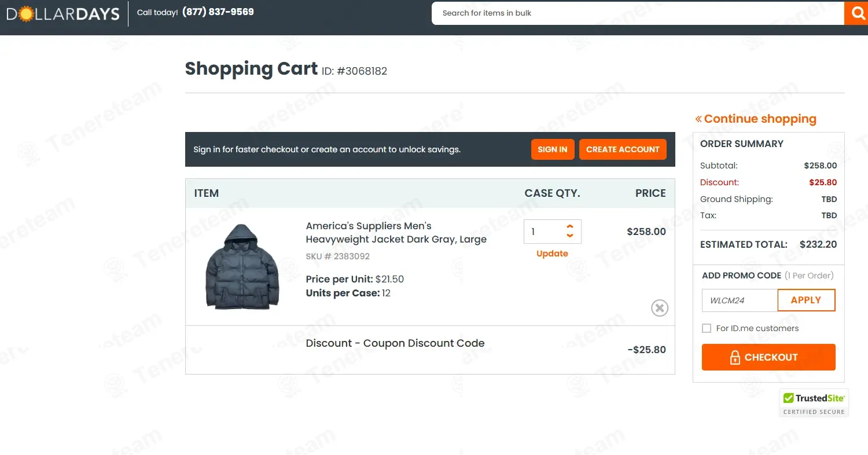
Task: Click the cart ID #3068182 text
Action: [354, 71]
